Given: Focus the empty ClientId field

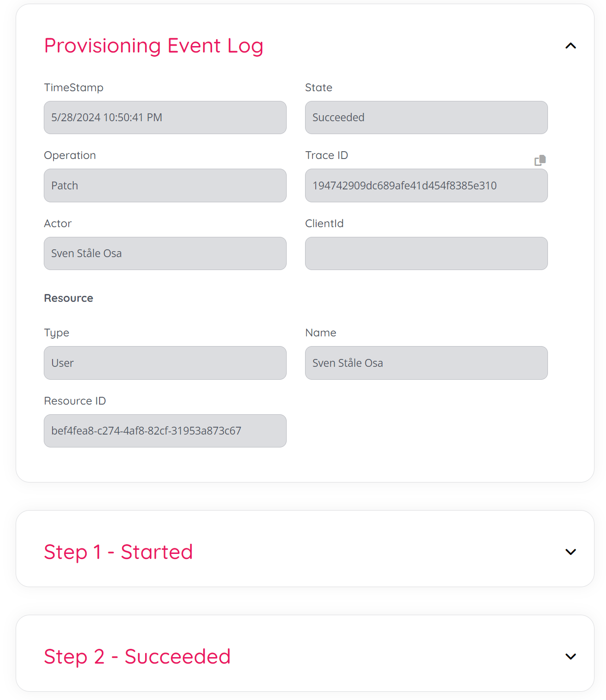Looking at the screenshot, I should 426,253.
